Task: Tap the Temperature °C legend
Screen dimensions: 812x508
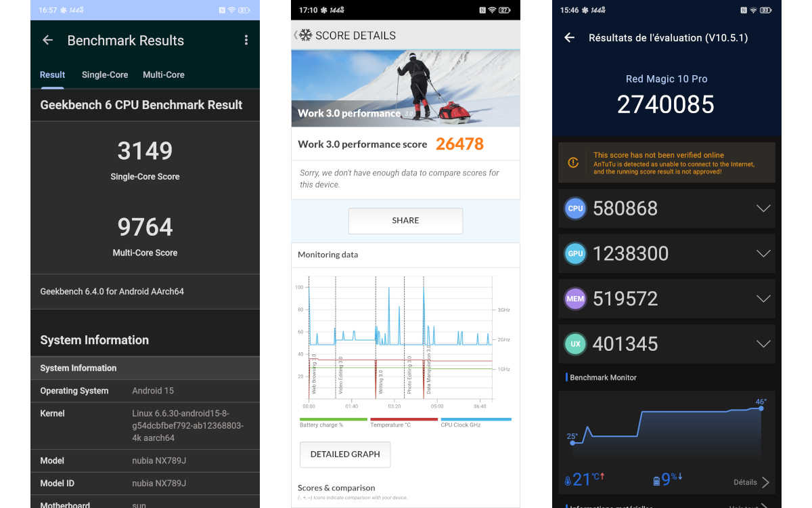Action: click(x=404, y=423)
